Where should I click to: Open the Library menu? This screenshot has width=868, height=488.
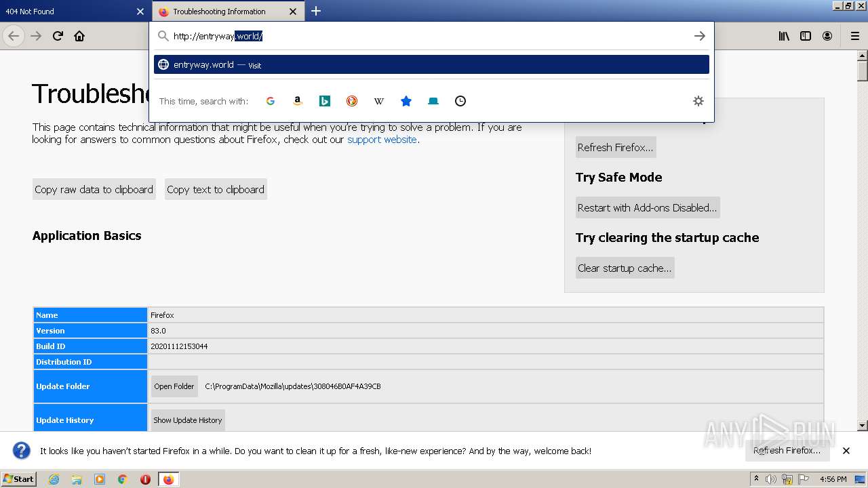click(x=784, y=36)
